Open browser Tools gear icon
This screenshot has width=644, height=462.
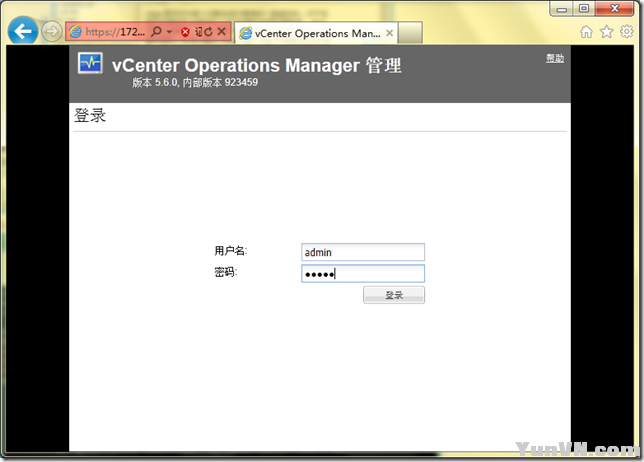(627, 31)
